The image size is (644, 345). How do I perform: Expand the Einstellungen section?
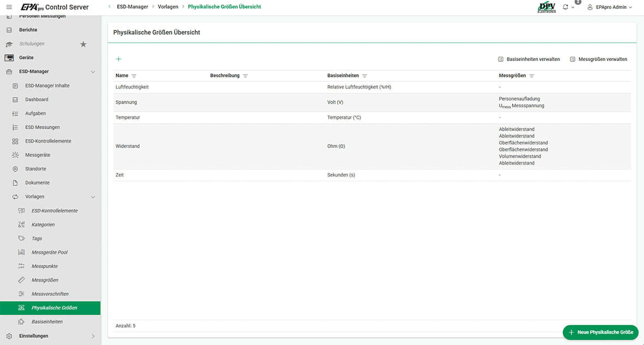[x=93, y=336]
